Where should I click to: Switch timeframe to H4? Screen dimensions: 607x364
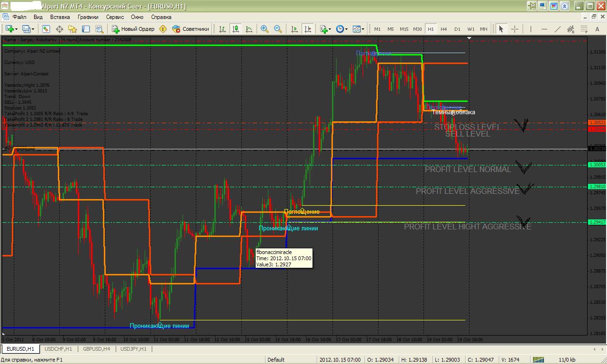coord(444,29)
